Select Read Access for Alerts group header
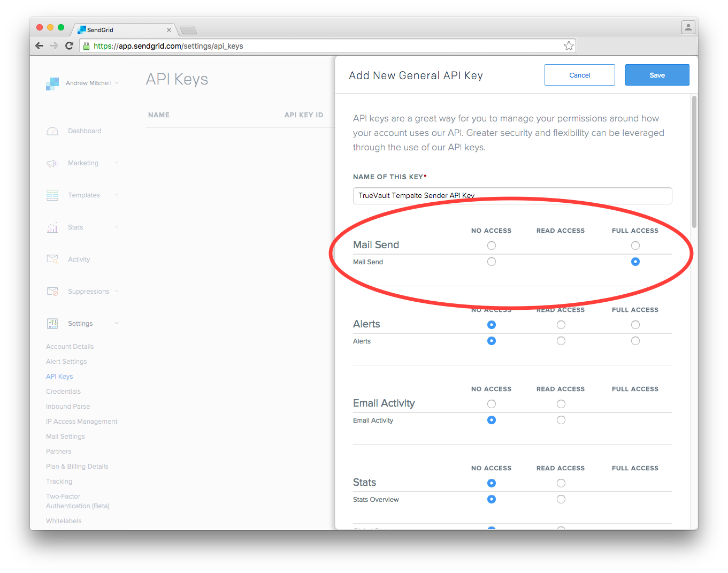728x573 pixels. (561, 325)
